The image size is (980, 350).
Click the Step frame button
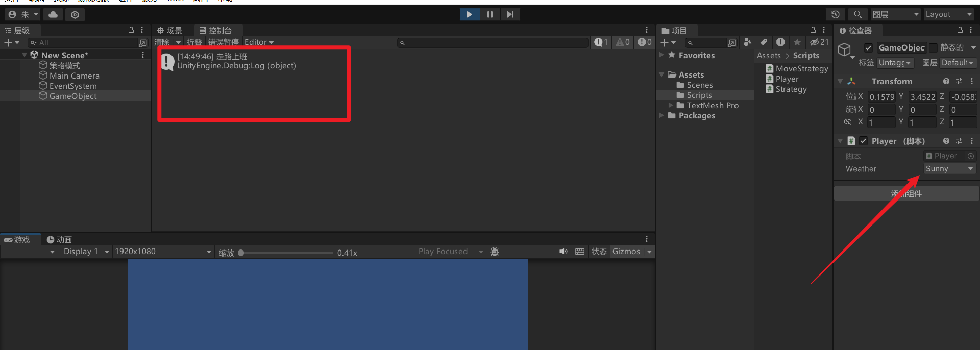(x=510, y=14)
